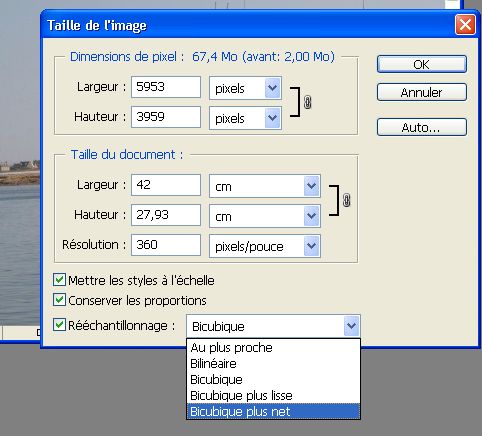This screenshot has height=436, width=482.
Task: Open the pixel height units dropdown
Action: point(273,118)
